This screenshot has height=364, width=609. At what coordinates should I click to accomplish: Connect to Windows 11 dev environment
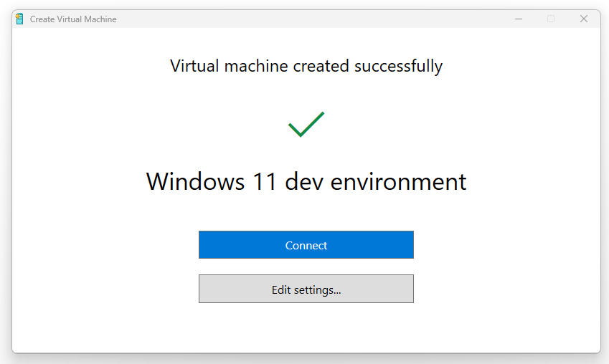306,245
